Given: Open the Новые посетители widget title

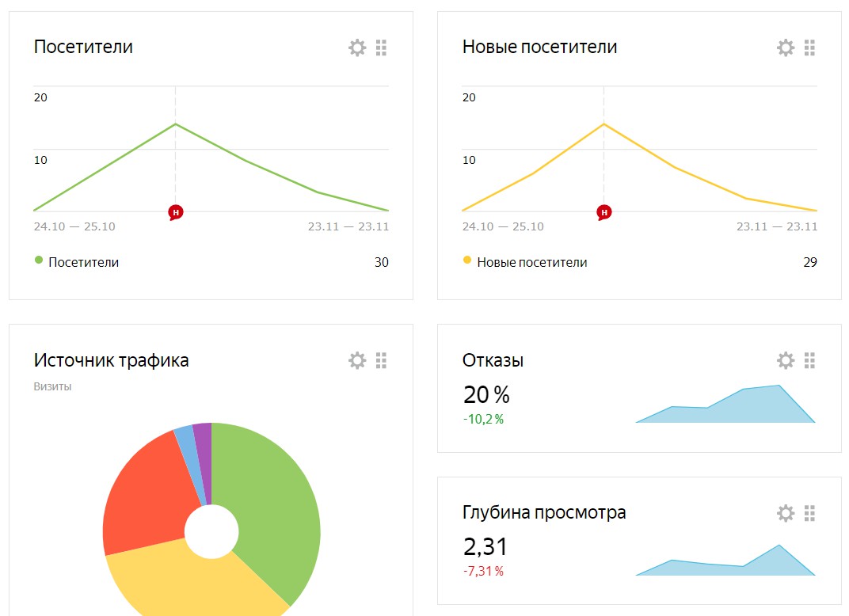Looking at the screenshot, I should click(540, 47).
